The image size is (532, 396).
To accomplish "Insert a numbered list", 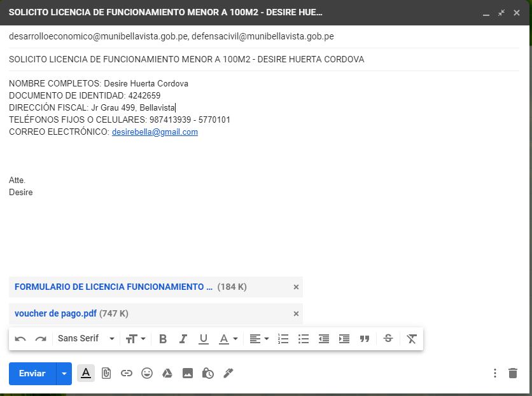I will 283,339.
